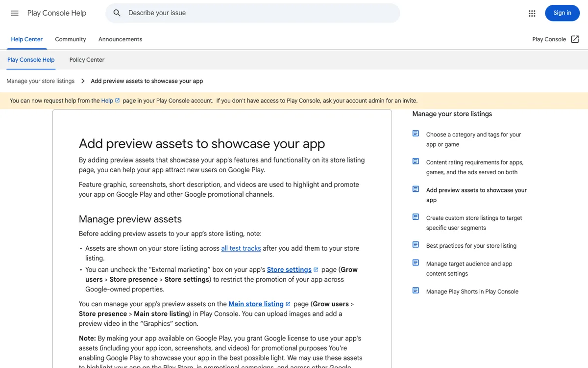
Task: Select the Play Console Help sub-tab
Action: [x=31, y=60]
